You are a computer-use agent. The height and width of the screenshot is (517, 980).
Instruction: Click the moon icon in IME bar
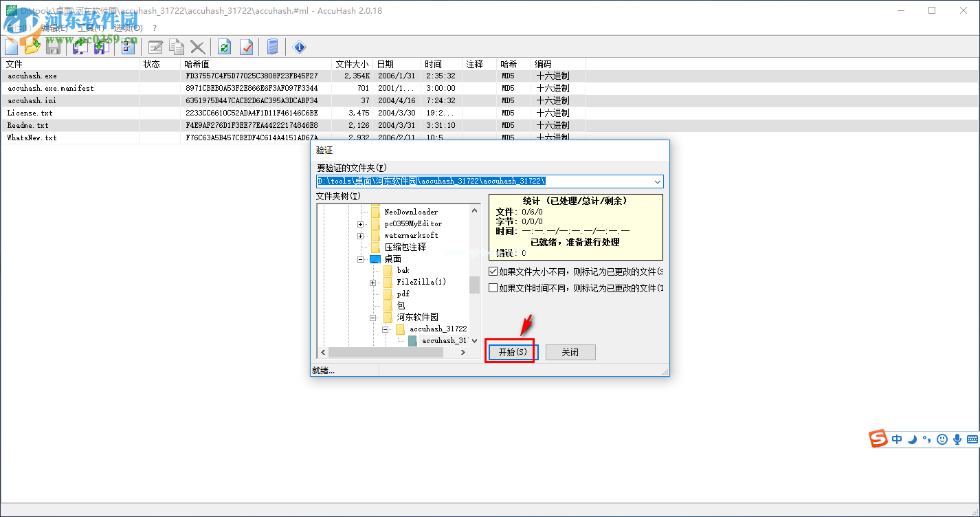912,439
